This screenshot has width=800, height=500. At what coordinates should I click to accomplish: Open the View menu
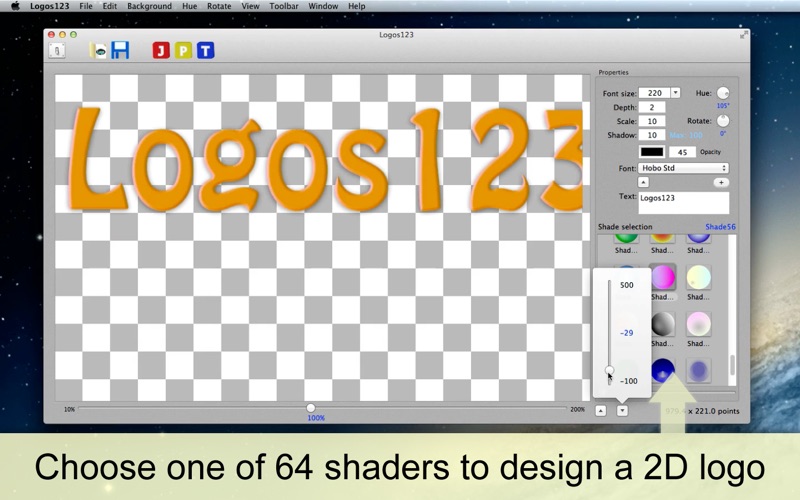250,6
